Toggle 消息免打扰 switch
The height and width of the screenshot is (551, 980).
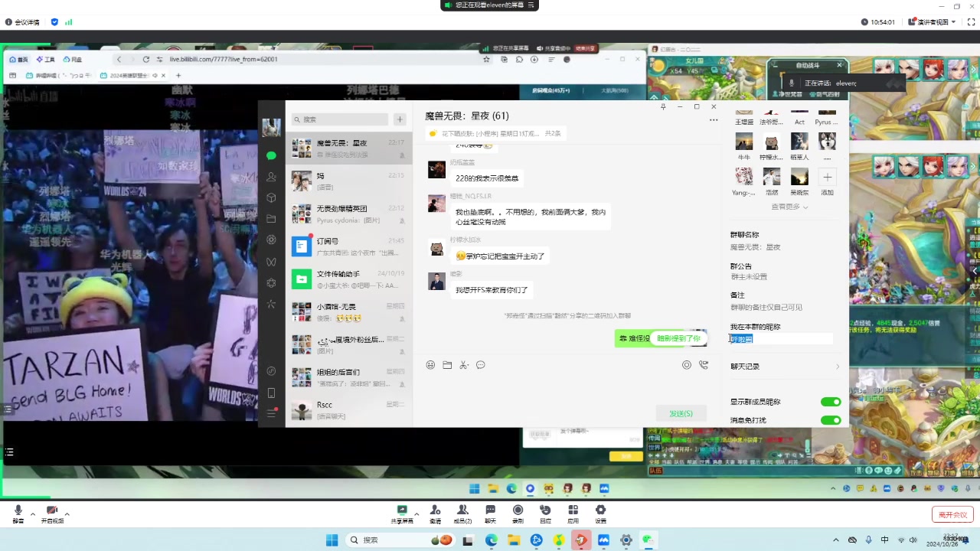pyautogui.click(x=831, y=420)
